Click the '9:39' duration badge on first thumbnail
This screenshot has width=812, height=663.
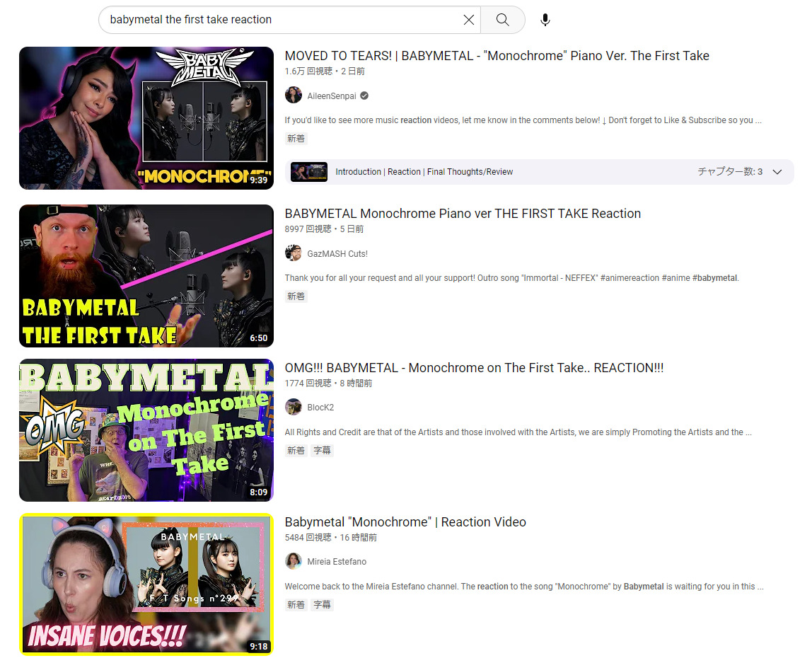[258, 180]
